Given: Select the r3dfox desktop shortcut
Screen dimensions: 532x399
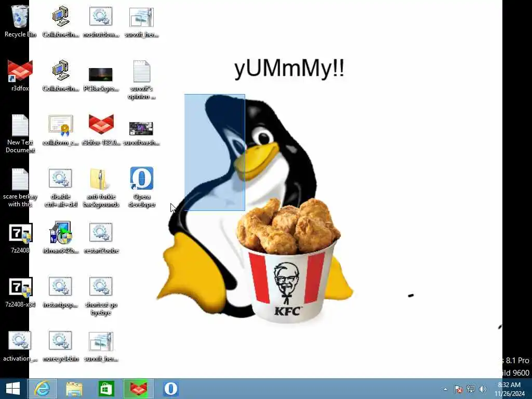Looking at the screenshot, I should click(x=20, y=75).
